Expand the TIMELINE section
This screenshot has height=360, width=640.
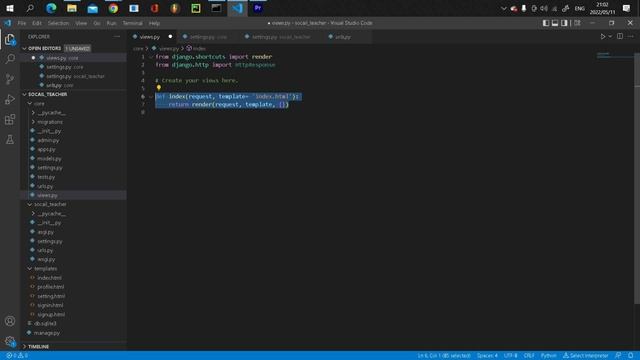tap(24, 347)
